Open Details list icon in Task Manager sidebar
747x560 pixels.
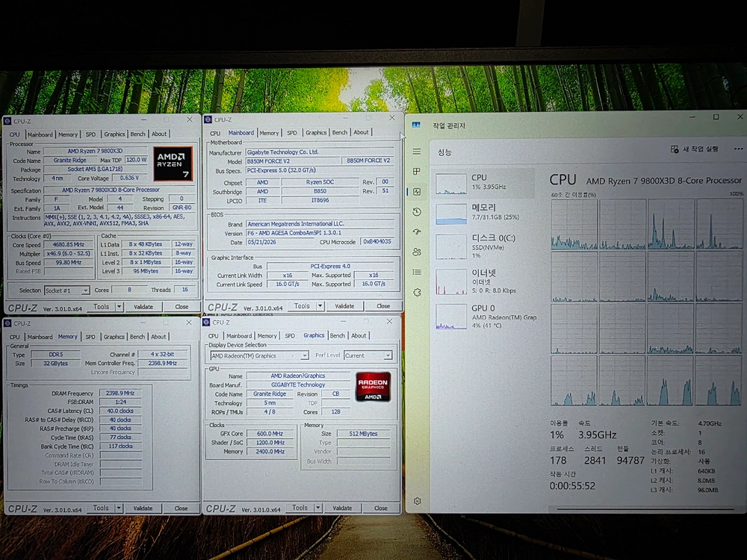pos(417,272)
